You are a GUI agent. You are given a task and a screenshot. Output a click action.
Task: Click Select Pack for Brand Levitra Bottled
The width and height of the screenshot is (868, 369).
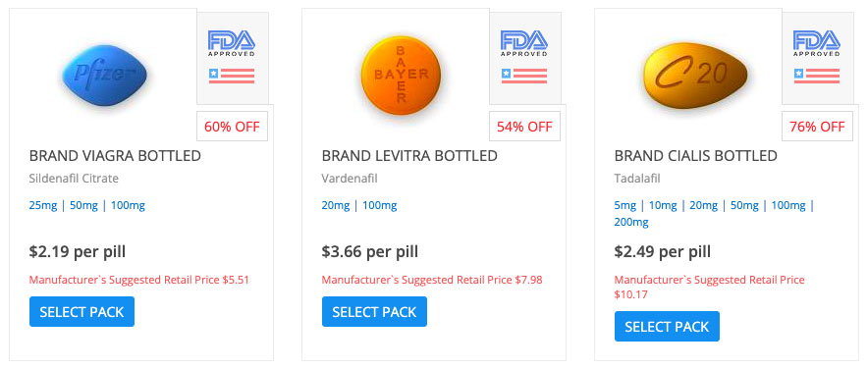pyautogui.click(x=374, y=311)
